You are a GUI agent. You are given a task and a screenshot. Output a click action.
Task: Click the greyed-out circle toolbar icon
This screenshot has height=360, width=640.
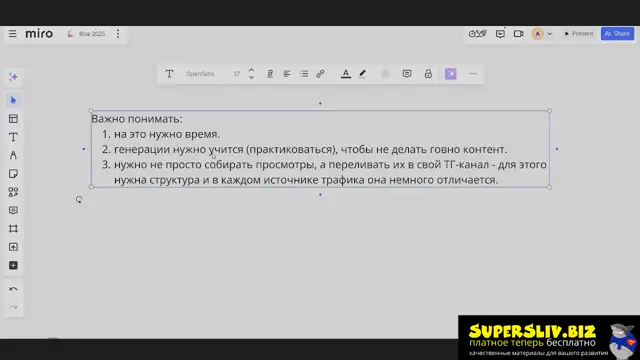point(385,74)
